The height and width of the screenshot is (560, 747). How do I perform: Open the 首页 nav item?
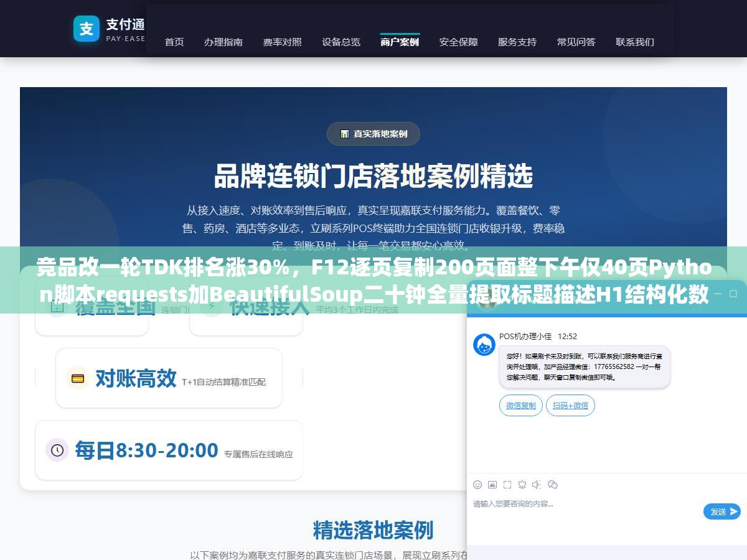tap(174, 42)
